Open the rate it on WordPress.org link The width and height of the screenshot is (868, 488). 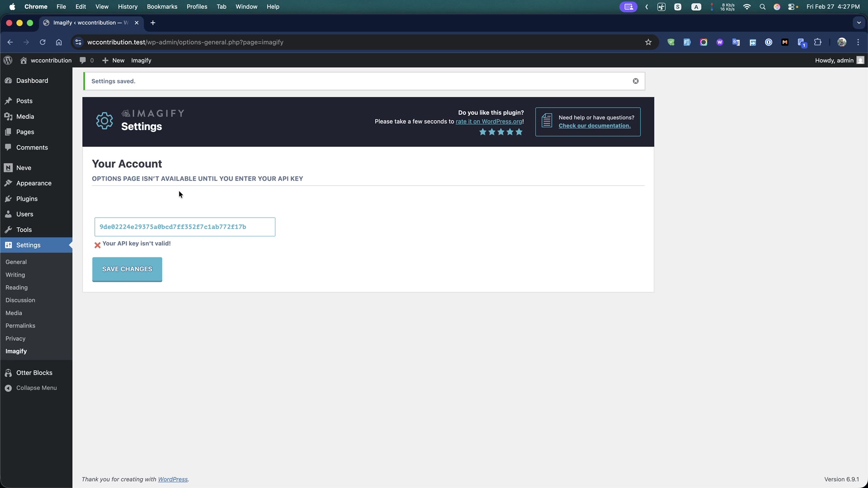coord(489,122)
